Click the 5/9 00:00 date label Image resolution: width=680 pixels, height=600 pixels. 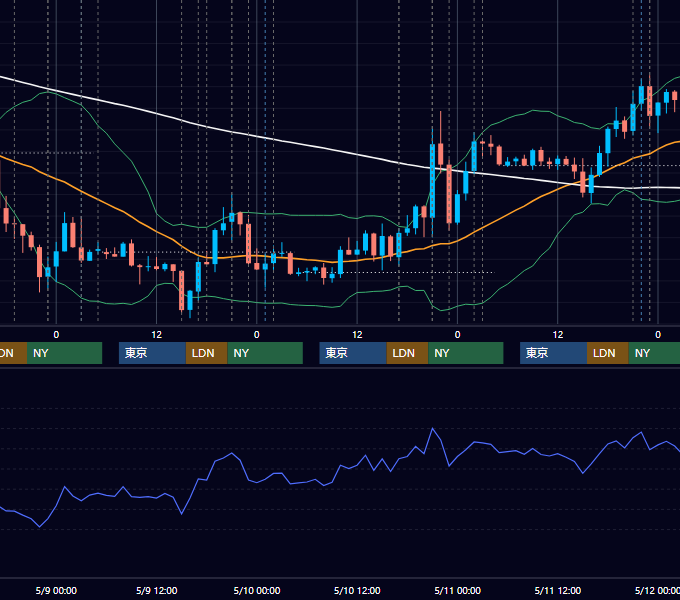click(56, 590)
